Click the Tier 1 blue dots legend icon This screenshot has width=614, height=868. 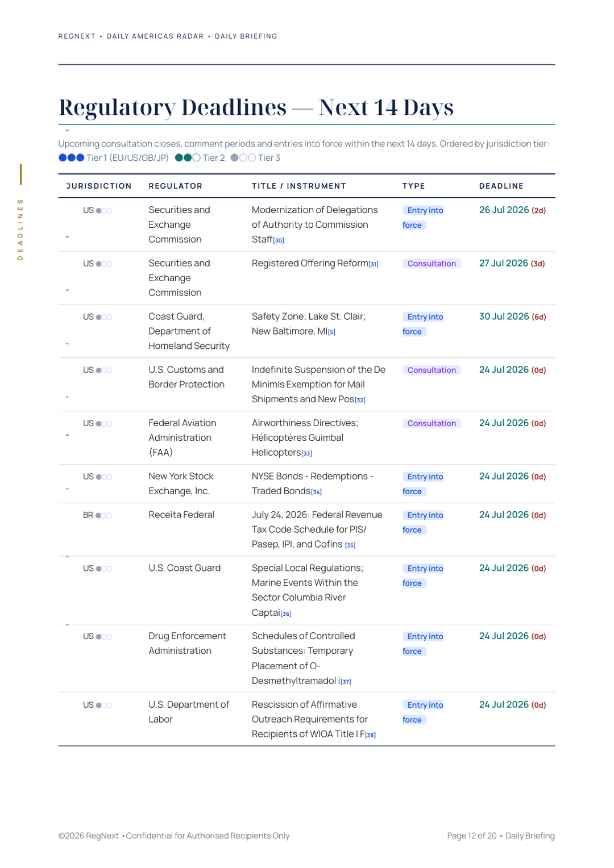72,158
